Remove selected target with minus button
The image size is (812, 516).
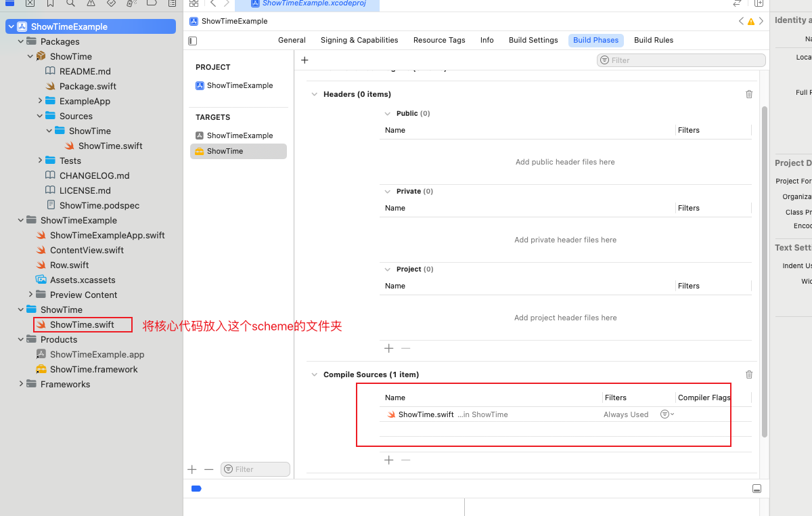point(209,469)
